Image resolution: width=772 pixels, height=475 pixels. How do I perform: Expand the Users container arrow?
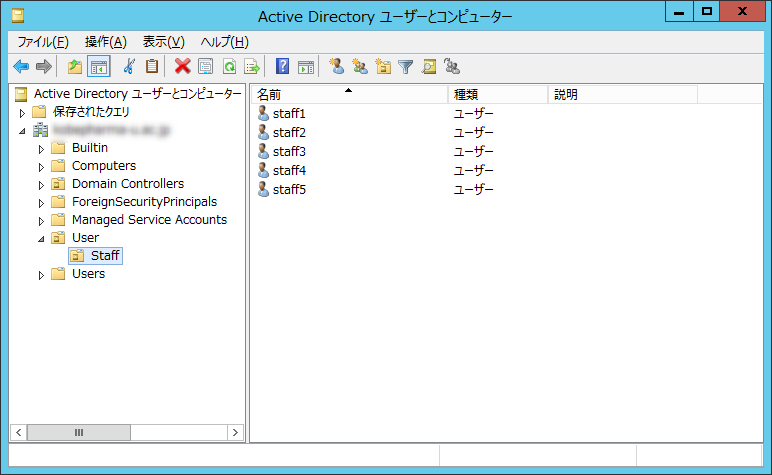point(41,275)
